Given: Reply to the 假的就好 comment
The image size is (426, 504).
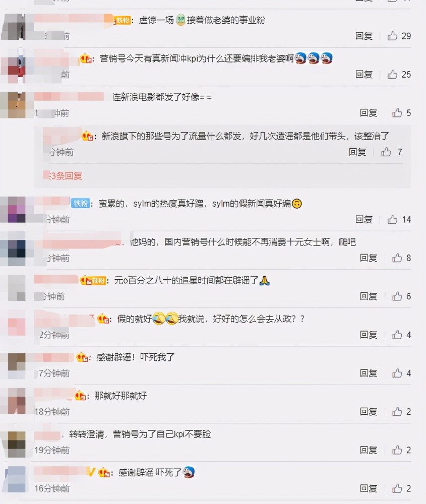Looking at the screenshot, I should pyautogui.click(x=369, y=335).
